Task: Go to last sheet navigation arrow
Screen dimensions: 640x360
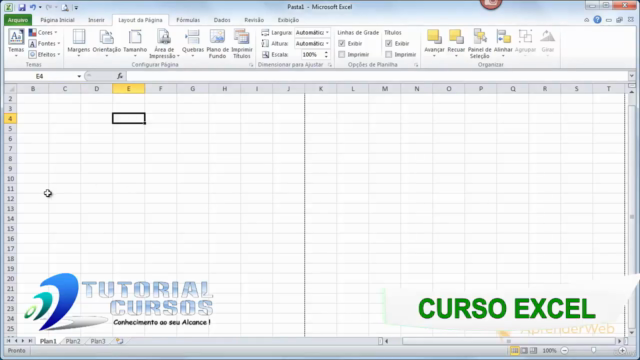Action: 30,341
